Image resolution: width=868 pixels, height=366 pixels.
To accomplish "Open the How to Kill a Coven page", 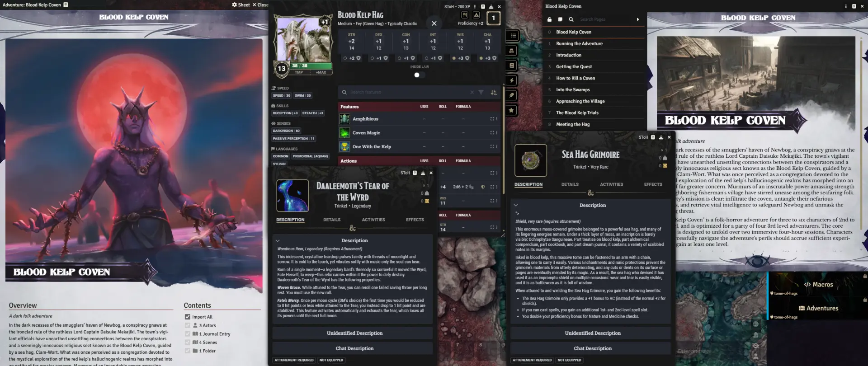I will tap(575, 78).
